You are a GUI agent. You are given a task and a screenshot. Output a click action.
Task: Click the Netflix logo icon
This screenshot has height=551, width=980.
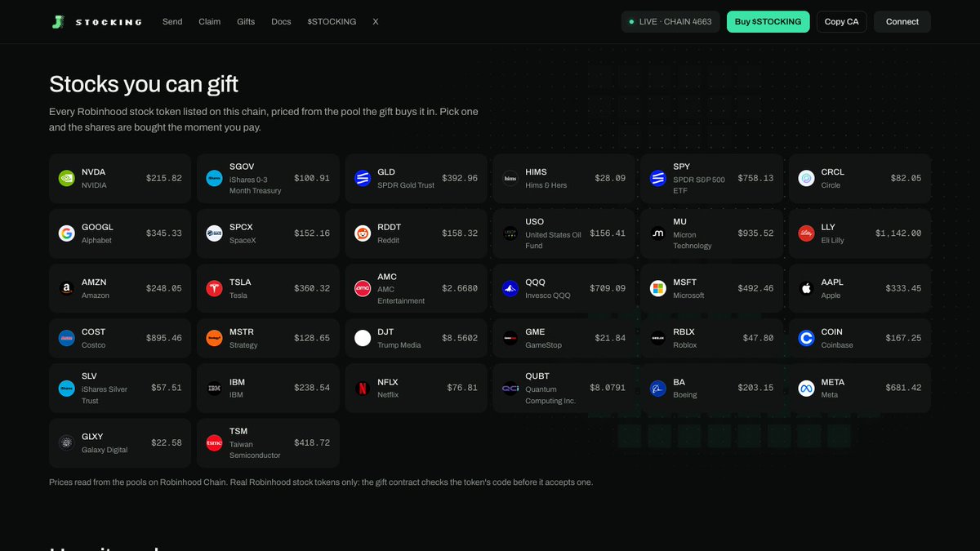(x=363, y=389)
